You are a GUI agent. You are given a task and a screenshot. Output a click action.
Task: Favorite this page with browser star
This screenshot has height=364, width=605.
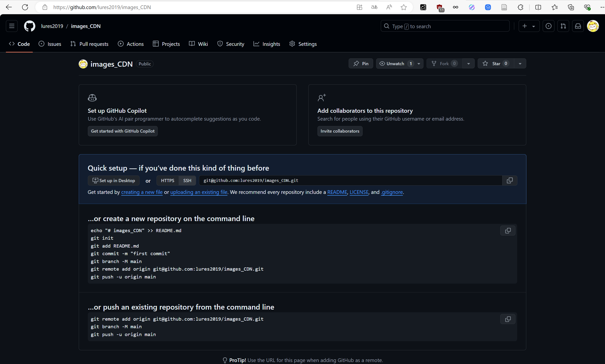404,7
